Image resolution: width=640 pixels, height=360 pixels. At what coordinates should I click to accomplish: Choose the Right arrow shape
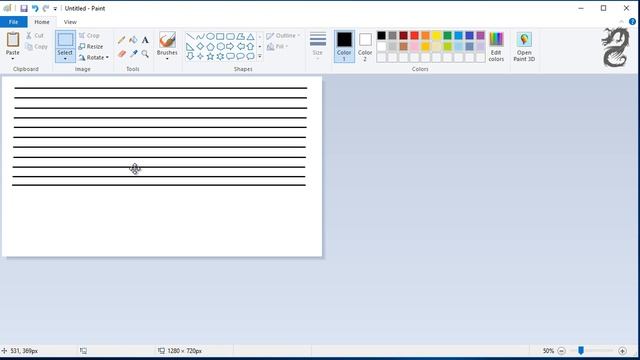230,47
